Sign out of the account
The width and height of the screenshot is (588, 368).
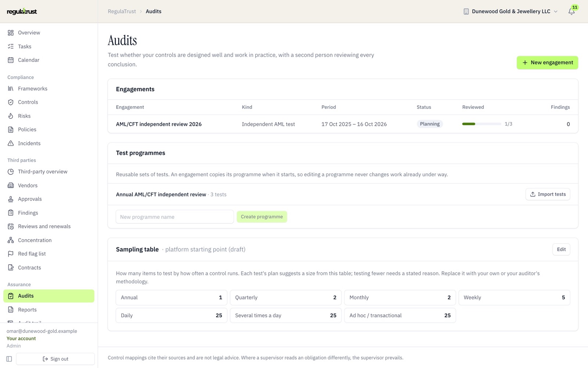pyautogui.click(x=55, y=359)
